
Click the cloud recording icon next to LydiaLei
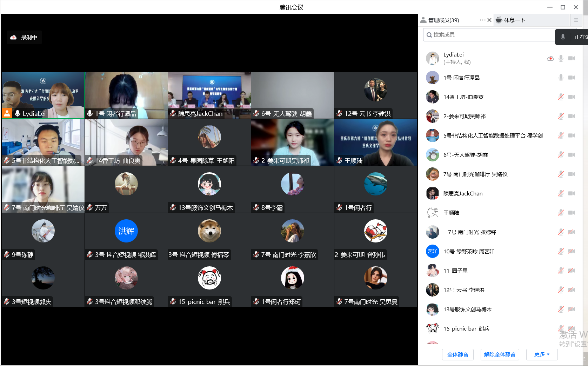(x=550, y=58)
